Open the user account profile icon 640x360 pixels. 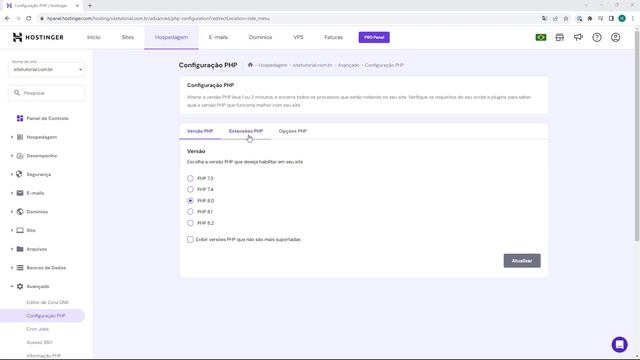coord(616,38)
